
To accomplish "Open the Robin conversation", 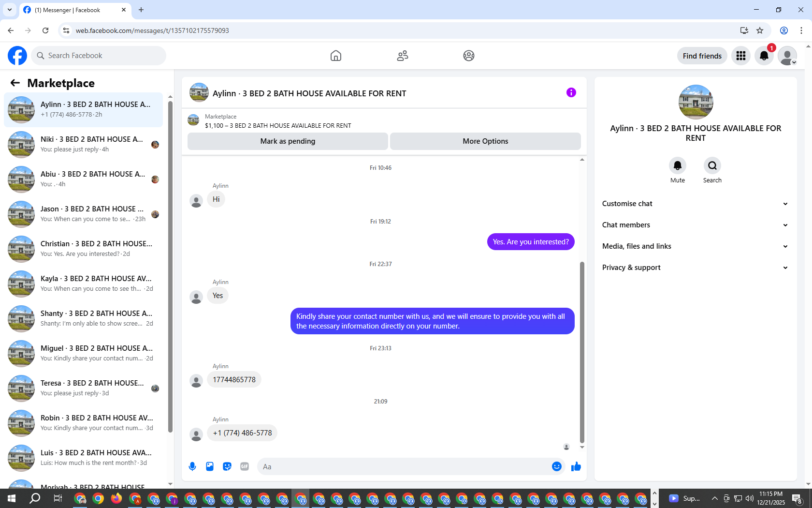I will pyautogui.click(x=83, y=423).
